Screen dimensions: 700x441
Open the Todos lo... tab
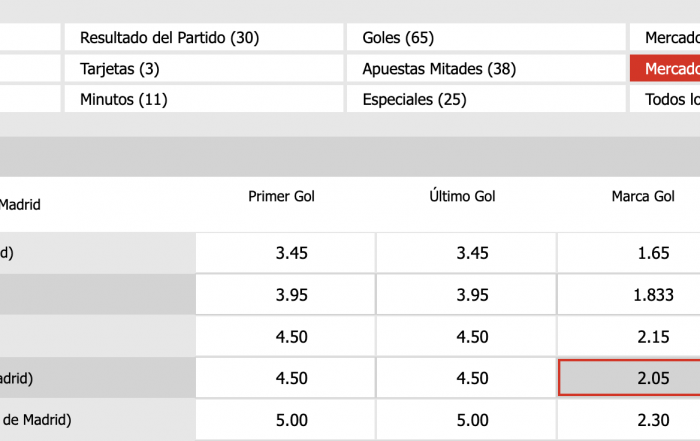pos(665,100)
